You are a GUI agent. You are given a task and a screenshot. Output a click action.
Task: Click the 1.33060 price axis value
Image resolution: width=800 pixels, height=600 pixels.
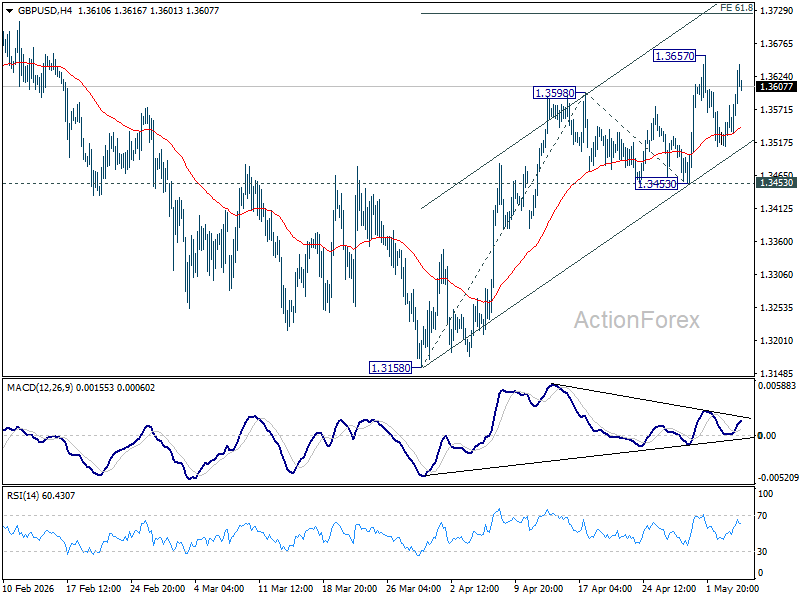coord(776,274)
